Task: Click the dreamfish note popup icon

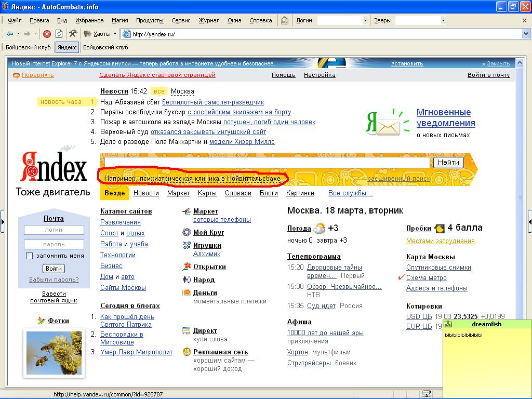Action: pyautogui.click(x=448, y=324)
